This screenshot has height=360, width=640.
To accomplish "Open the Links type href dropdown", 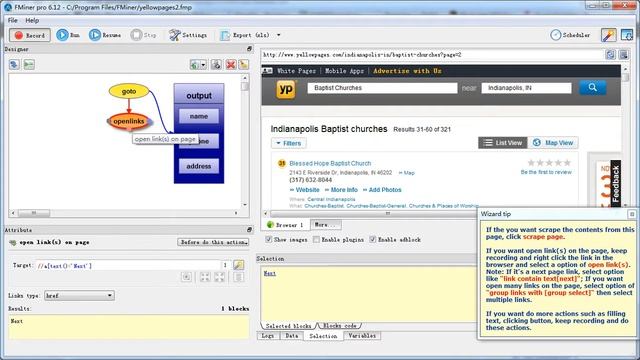I will 79,296.
